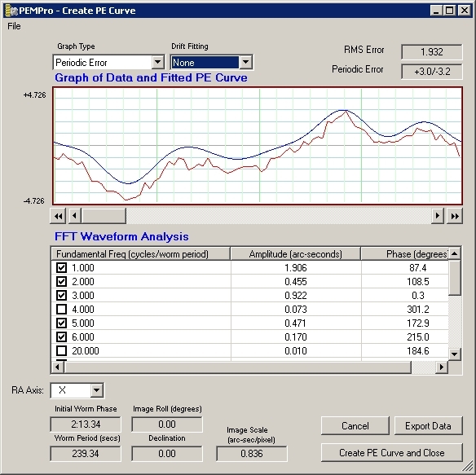This screenshot has height=475, width=476.
Task: Jump graph to end with double-right arrow
Action: pos(455,216)
